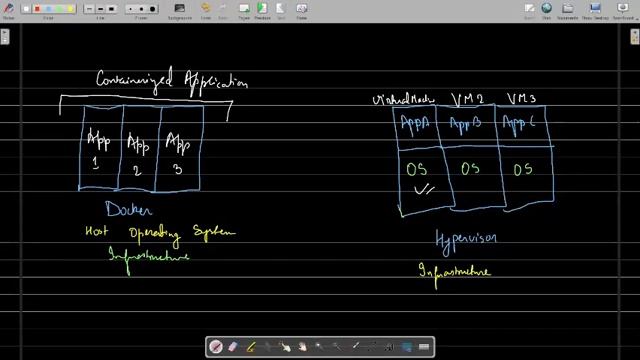
Task: Select the Highlighter marker tool
Action: point(251,347)
